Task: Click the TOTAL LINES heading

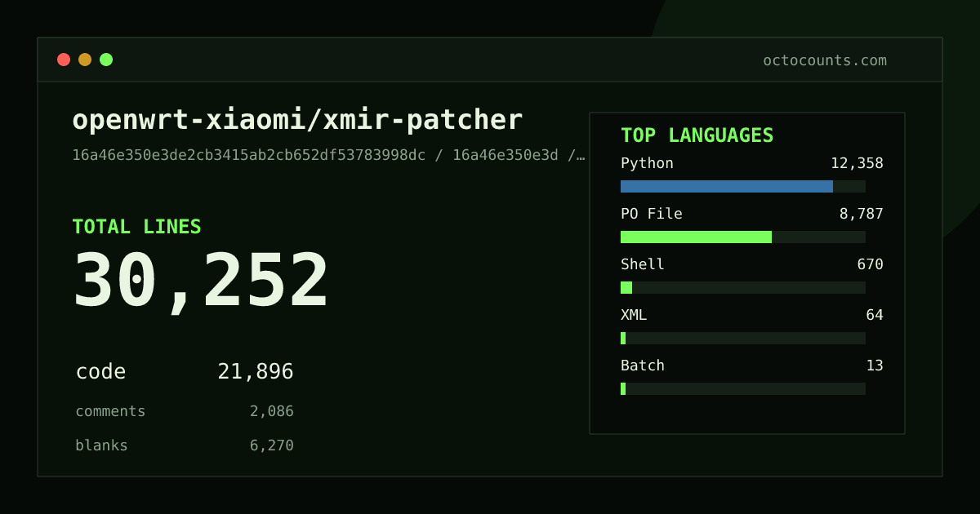Action: (x=136, y=227)
